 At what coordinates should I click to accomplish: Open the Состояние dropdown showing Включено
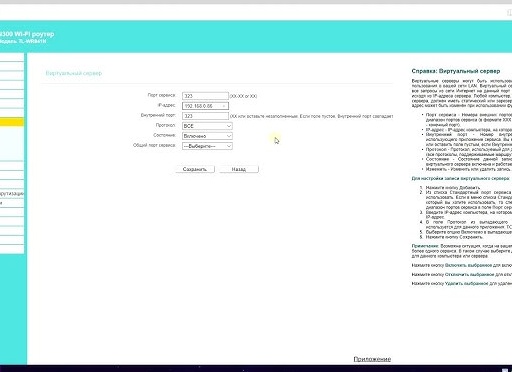(207, 136)
